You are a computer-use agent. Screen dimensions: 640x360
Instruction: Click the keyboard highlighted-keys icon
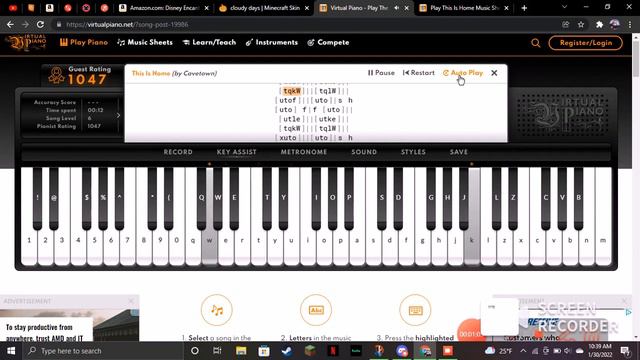pyautogui.click(x=415, y=310)
